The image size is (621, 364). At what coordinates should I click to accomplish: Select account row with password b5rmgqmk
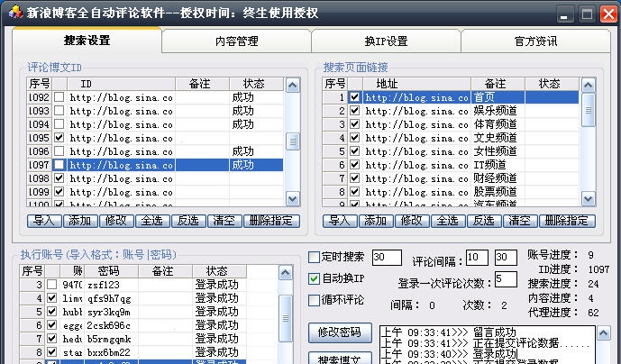pyautogui.click(x=133, y=338)
